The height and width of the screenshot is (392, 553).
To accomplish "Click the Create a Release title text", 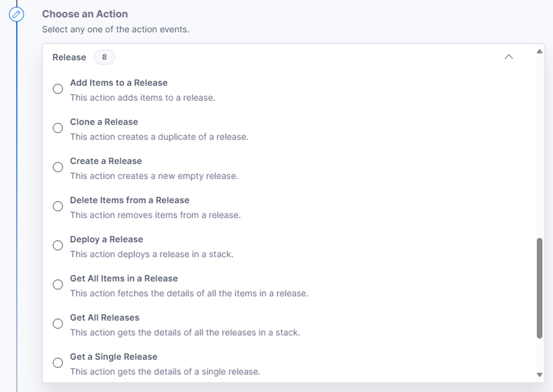I will tap(106, 161).
